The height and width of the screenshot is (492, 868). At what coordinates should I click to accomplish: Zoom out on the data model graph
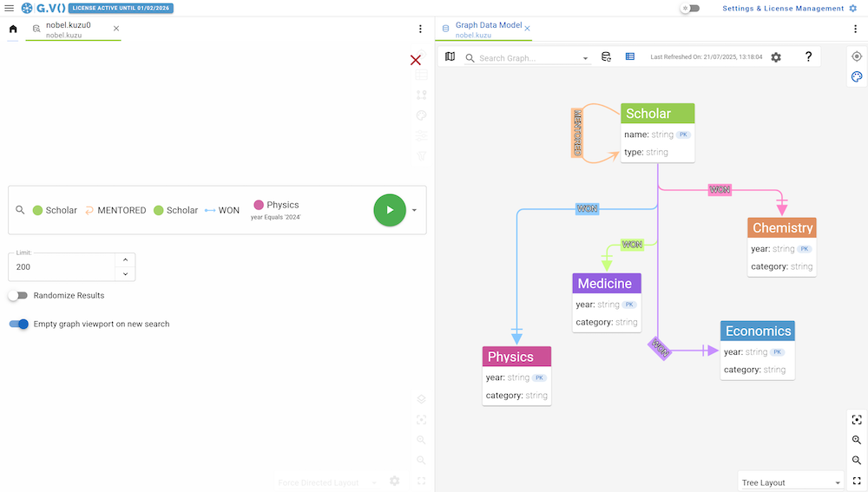click(857, 461)
